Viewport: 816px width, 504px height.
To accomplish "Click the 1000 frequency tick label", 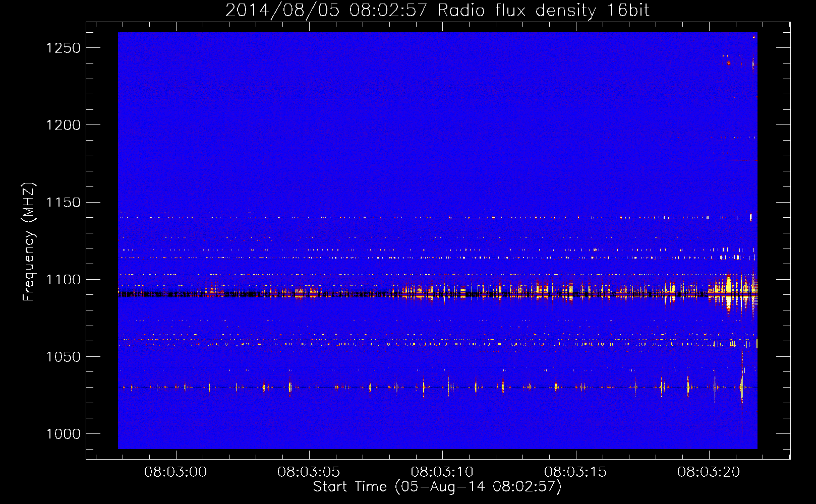I will tap(63, 434).
